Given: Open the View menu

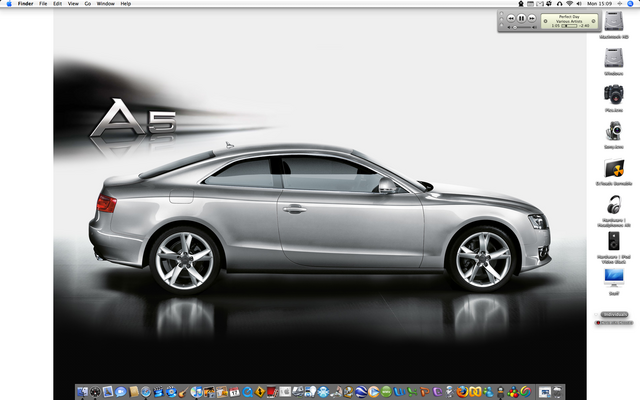Looking at the screenshot, I should [x=73, y=3].
